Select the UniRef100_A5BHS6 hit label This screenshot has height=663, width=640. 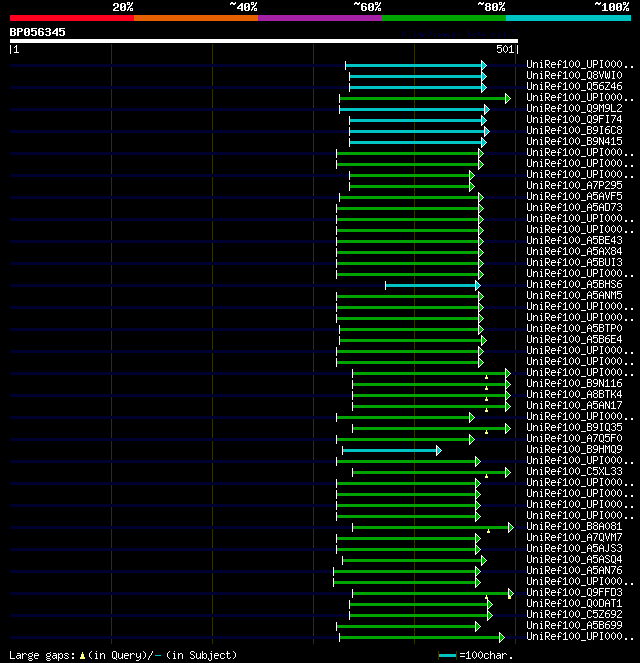(574, 284)
